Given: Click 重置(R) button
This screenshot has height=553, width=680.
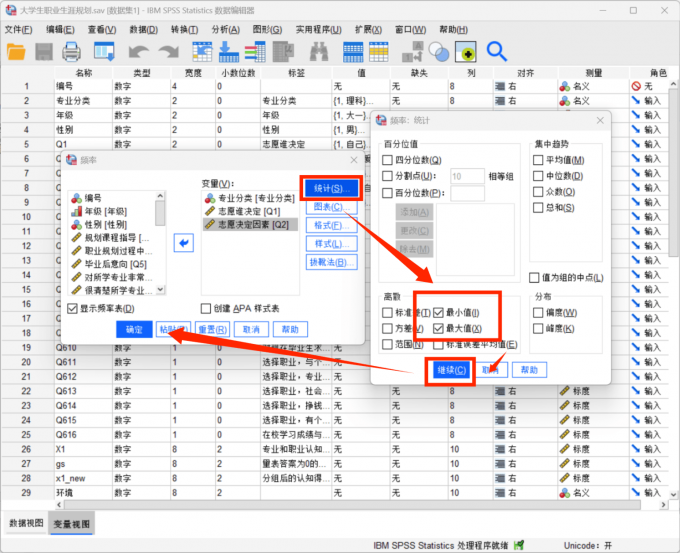Looking at the screenshot, I should tap(212, 330).
